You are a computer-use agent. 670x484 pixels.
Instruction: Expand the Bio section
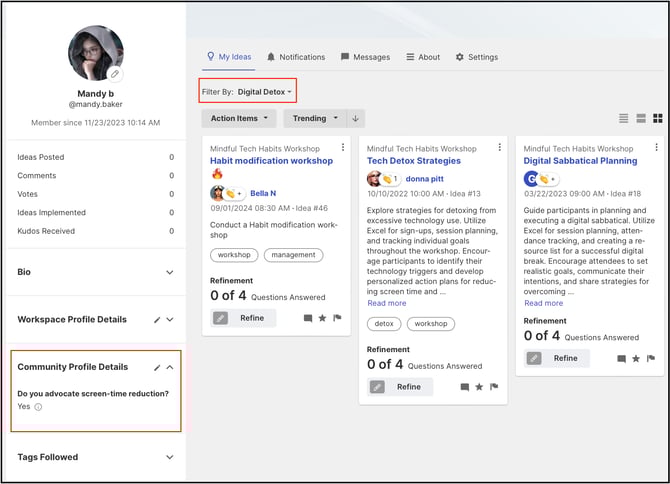[x=170, y=272]
